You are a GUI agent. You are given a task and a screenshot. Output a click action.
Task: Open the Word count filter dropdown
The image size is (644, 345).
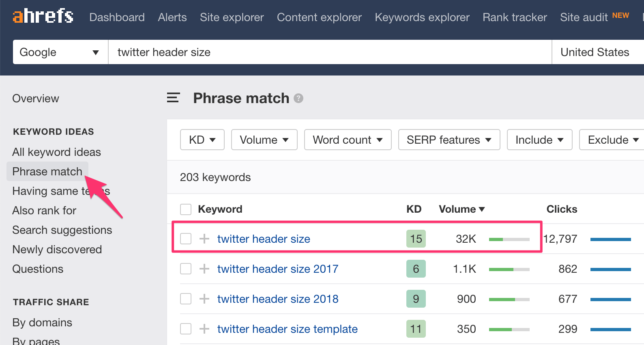tap(348, 140)
